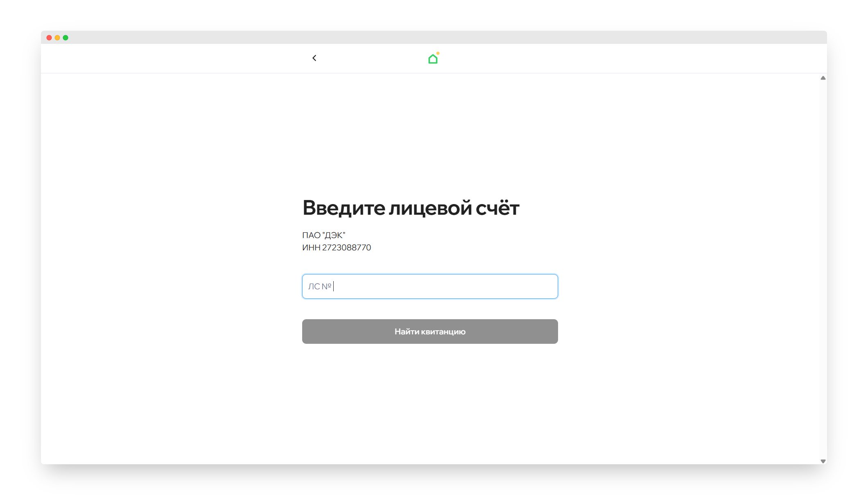The height and width of the screenshot is (495, 868).
Task: Click the orange dot on the house logo
Action: 438,53
